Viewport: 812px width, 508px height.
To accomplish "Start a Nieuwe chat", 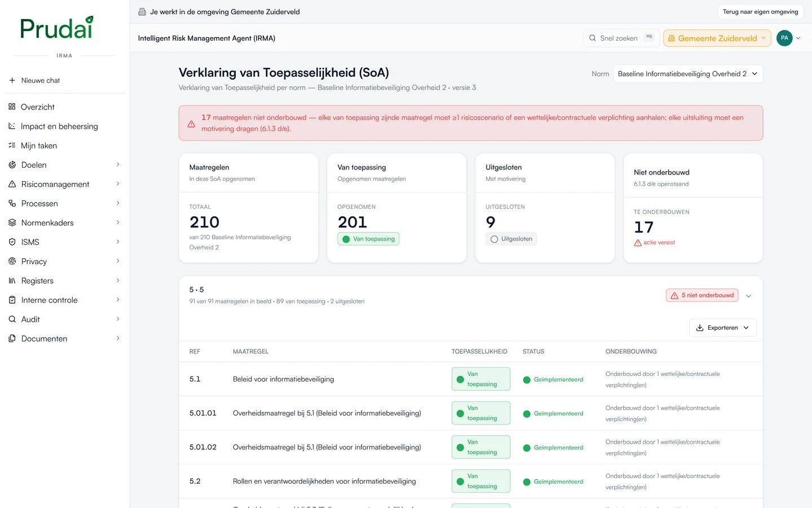I will pyautogui.click(x=64, y=80).
